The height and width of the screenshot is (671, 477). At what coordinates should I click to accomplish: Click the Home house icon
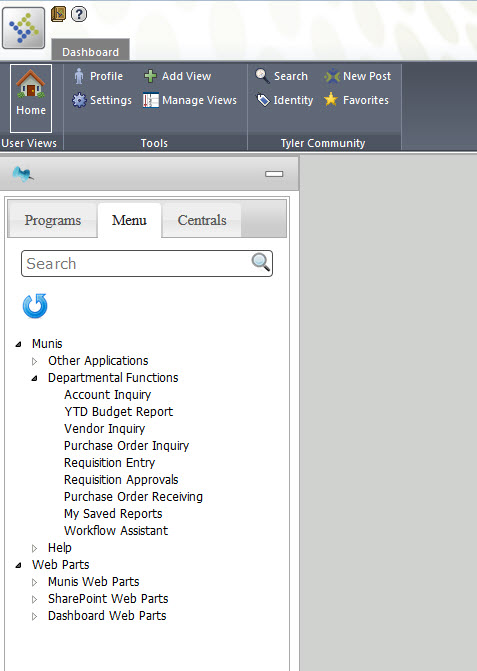coord(30,83)
